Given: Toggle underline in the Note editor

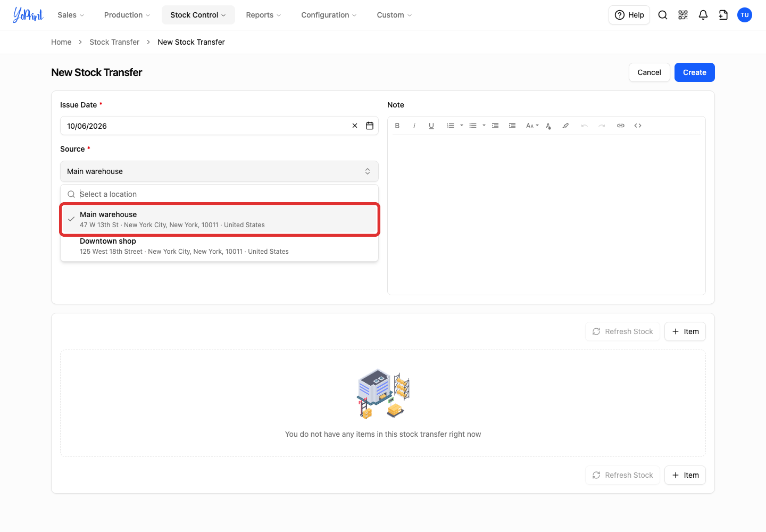Looking at the screenshot, I should (431, 126).
